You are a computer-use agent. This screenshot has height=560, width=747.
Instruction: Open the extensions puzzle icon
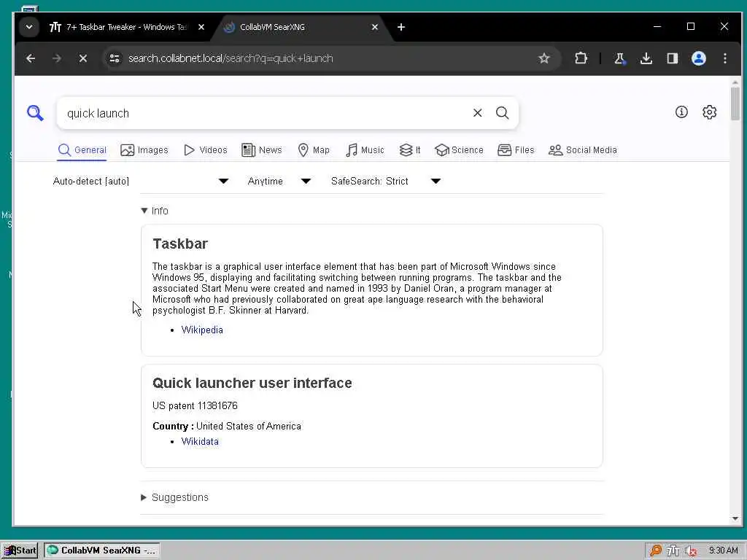tap(581, 58)
